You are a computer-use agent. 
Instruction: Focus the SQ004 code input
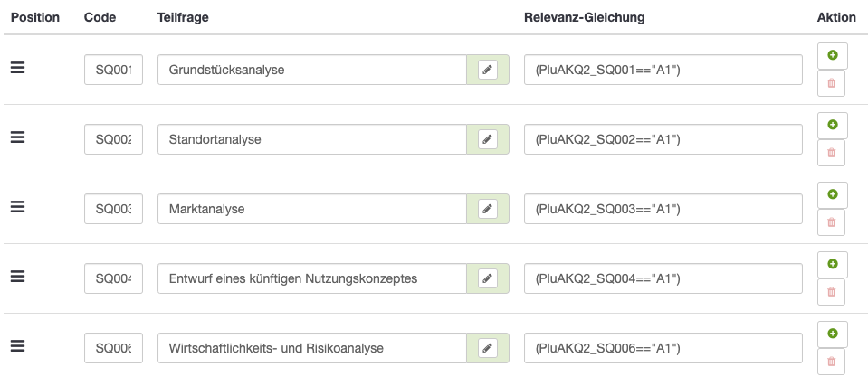113,278
